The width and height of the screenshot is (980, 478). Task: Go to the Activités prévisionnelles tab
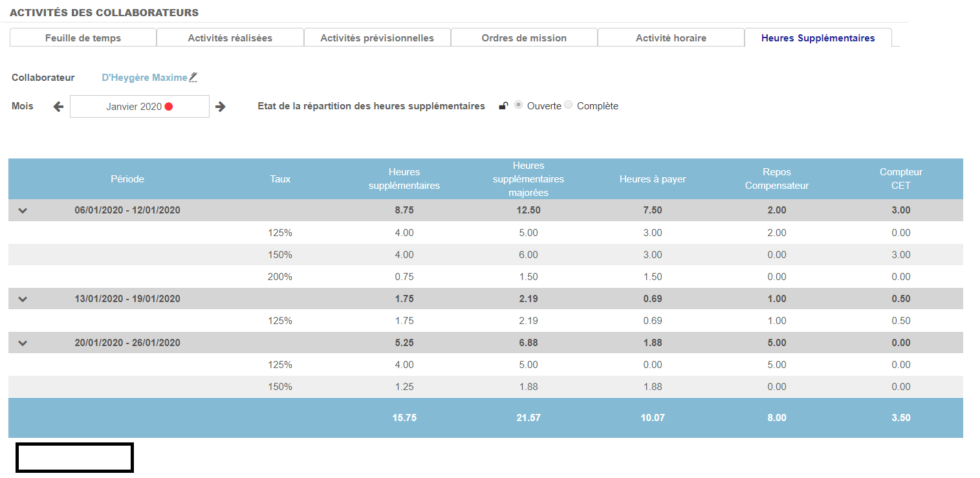click(x=377, y=38)
